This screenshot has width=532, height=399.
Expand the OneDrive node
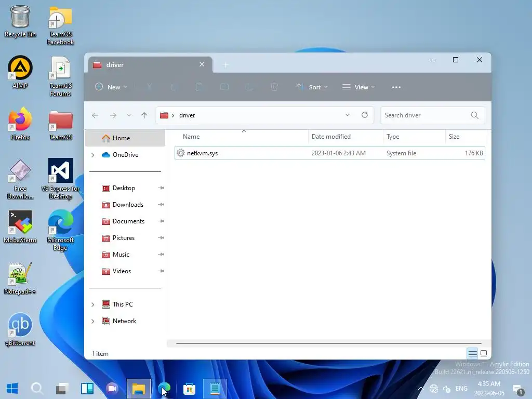tap(92, 155)
